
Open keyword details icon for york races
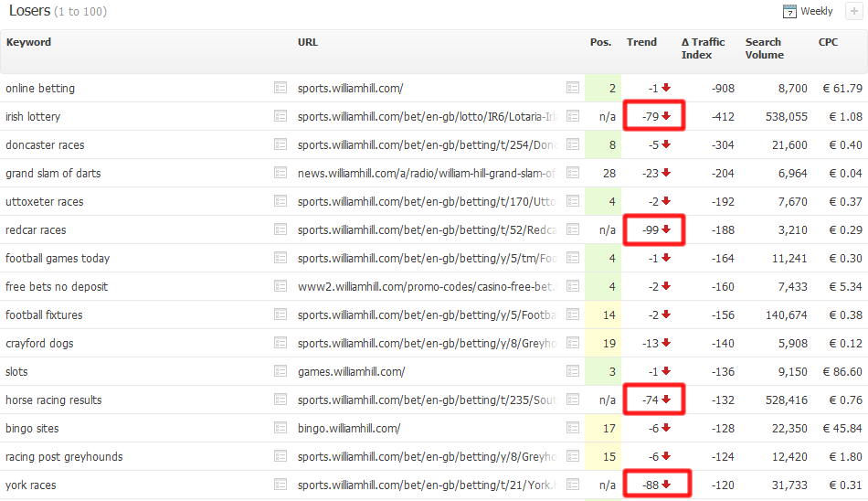281,485
